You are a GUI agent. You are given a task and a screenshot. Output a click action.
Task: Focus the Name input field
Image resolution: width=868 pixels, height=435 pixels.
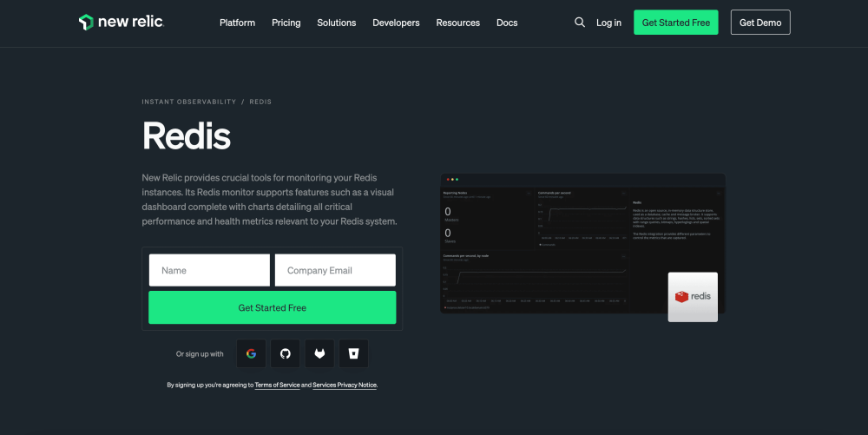coord(209,270)
